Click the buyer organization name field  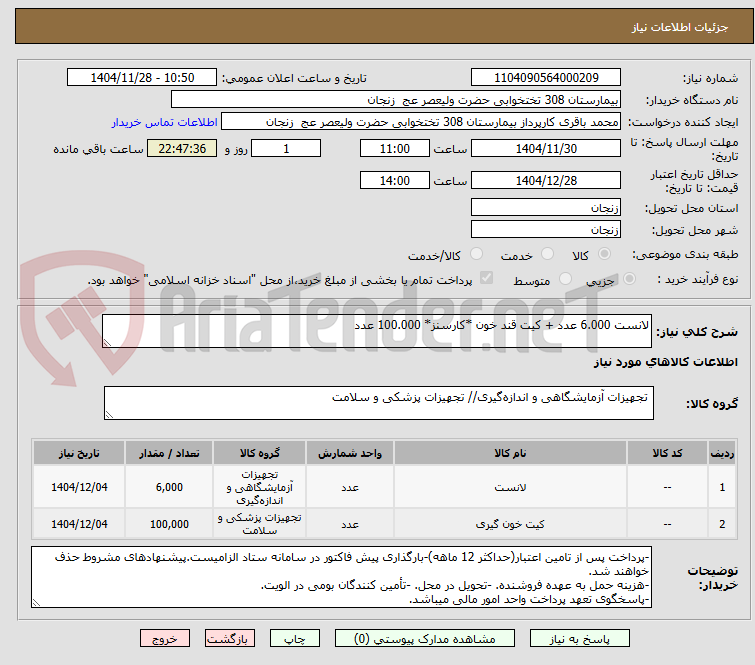pos(396,100)
